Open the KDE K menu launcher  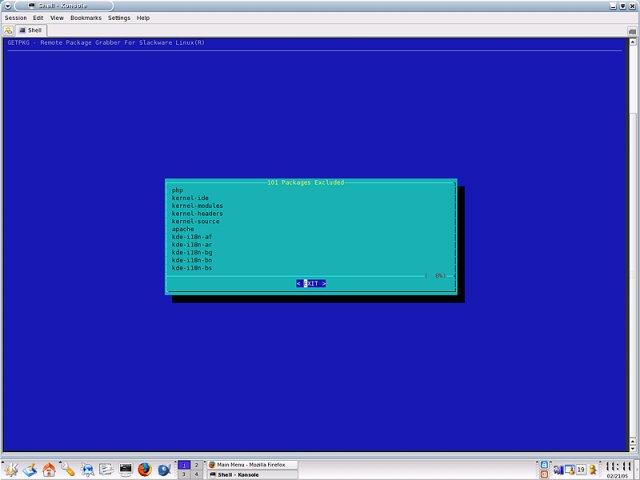pos(10,469)
